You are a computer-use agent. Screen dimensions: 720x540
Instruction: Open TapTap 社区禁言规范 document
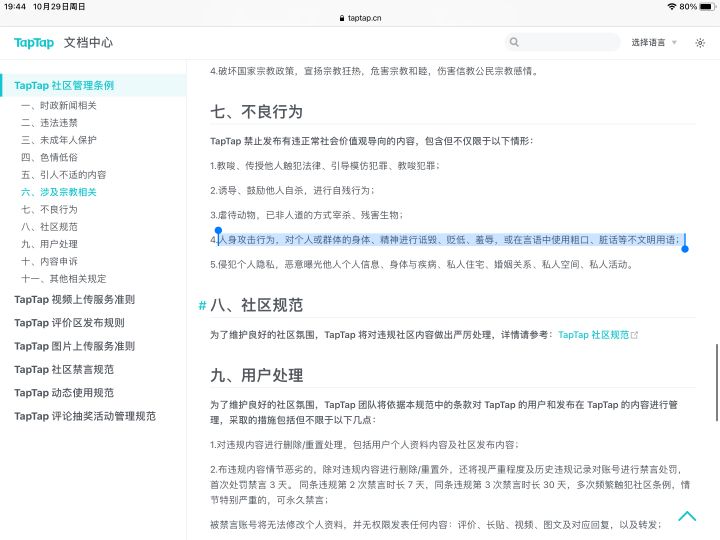tap(64, 370)
